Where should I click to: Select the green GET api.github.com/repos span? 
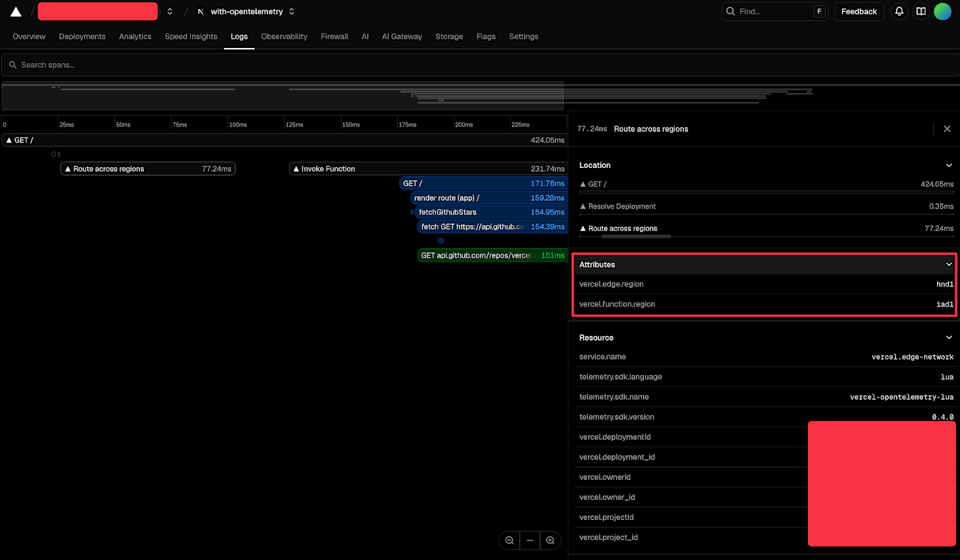click(x=492, y=255)
